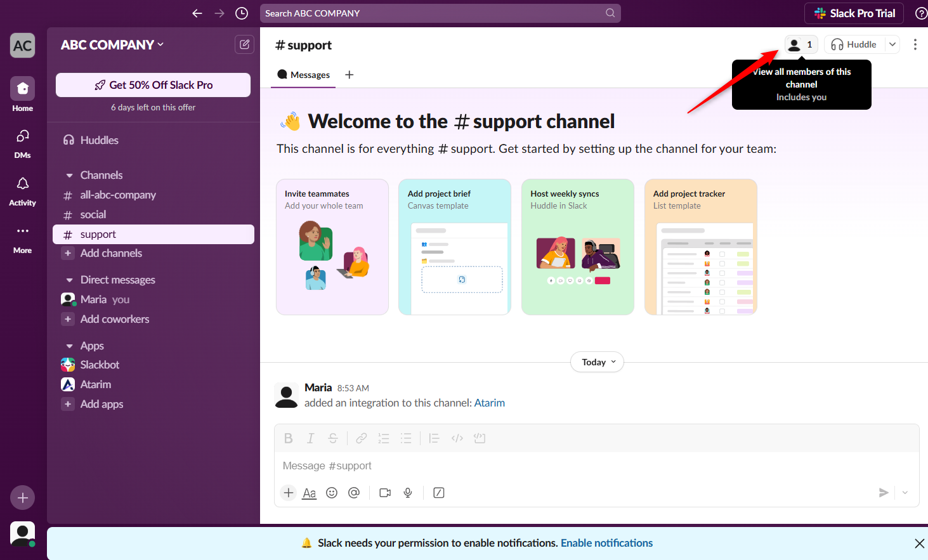928x560 pixels.
Task: Collapse the Channels section
Action: (x=70, y=176)
